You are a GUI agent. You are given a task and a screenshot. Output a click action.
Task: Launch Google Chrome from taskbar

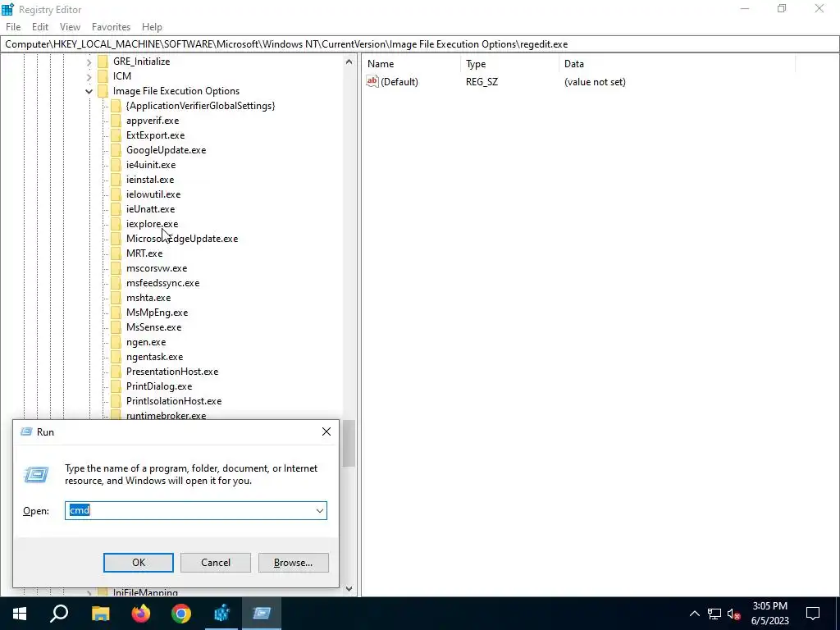tap(181, 614)
